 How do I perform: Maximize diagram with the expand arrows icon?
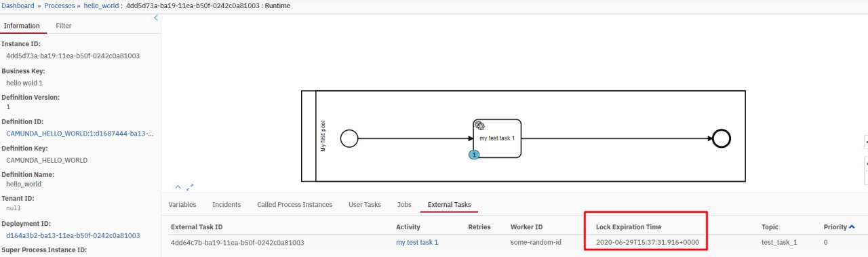190,186
